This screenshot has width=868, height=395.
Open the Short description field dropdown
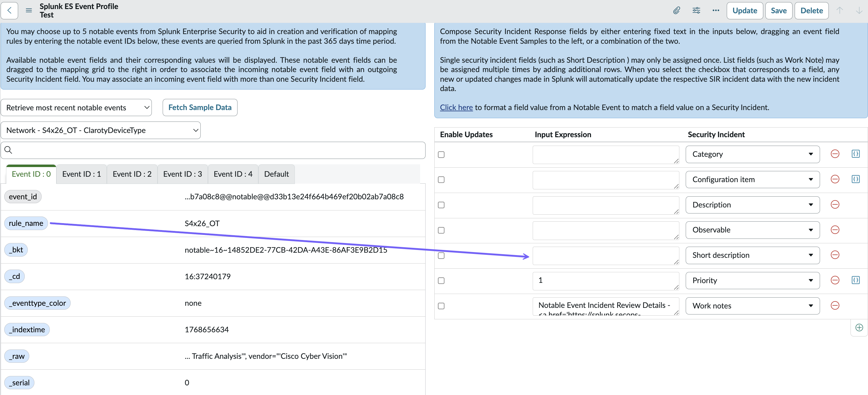click(x=752, y=255)
